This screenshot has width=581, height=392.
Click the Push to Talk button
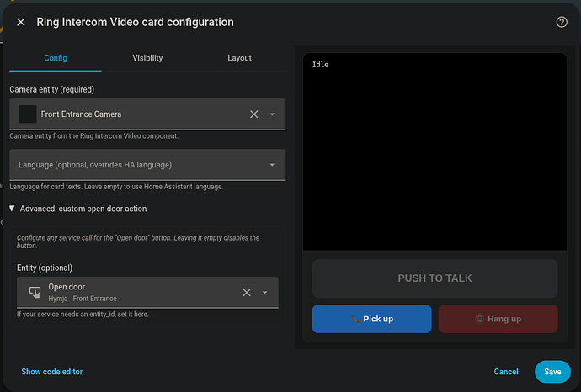[434, 278]
